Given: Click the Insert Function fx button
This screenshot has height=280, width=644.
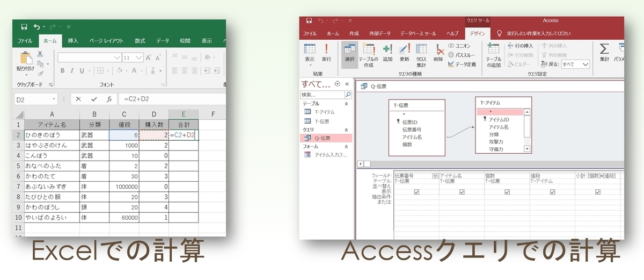Looking at the screenshot, I should 109,99.
